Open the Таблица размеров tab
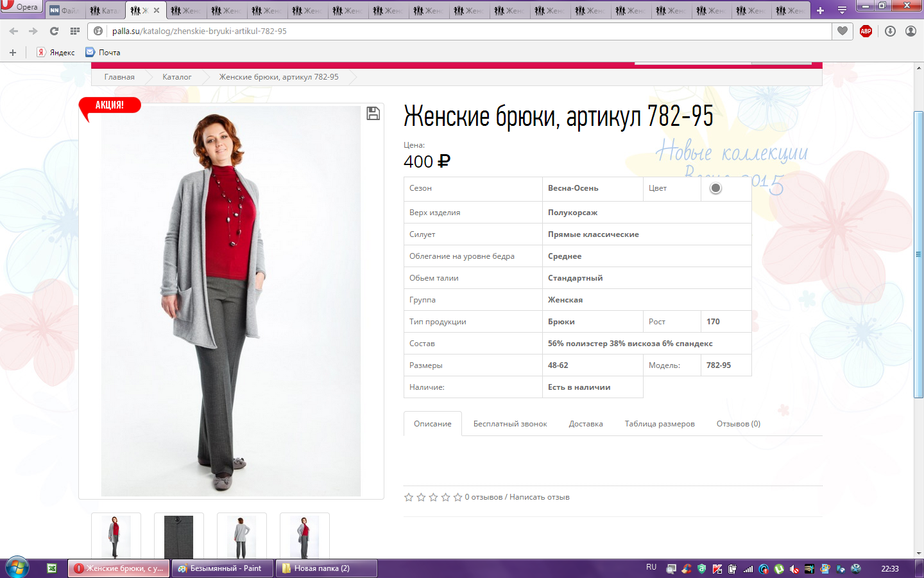This screenshot has height=578, width=924. pyautogui.click(x=659, y=424)
